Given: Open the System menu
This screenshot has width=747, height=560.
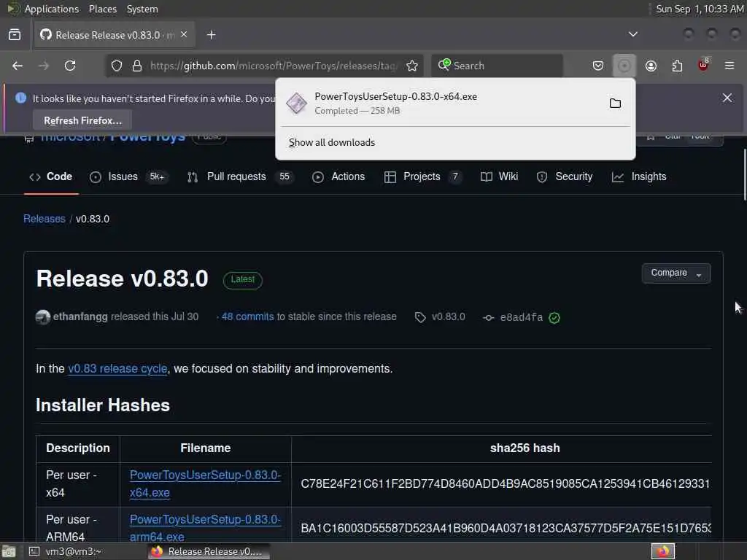Looking at the screenshot, I should [142, 9].
